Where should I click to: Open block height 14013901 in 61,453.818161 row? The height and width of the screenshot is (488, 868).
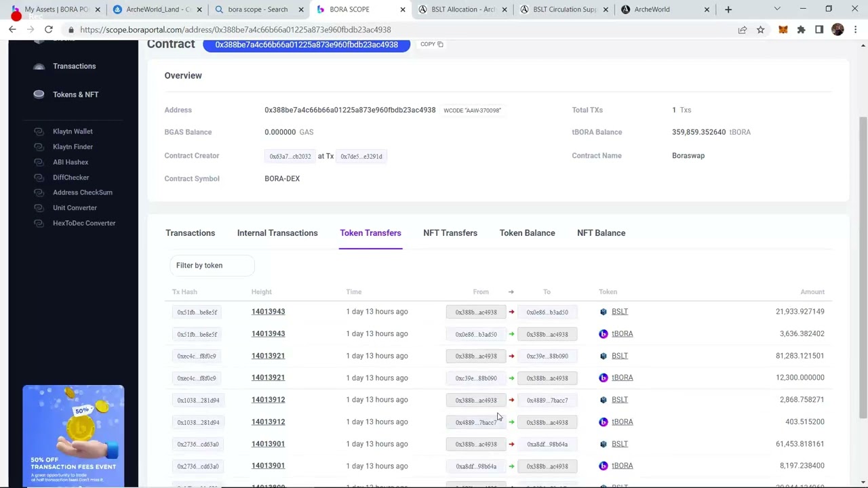(x=268, y=444)
